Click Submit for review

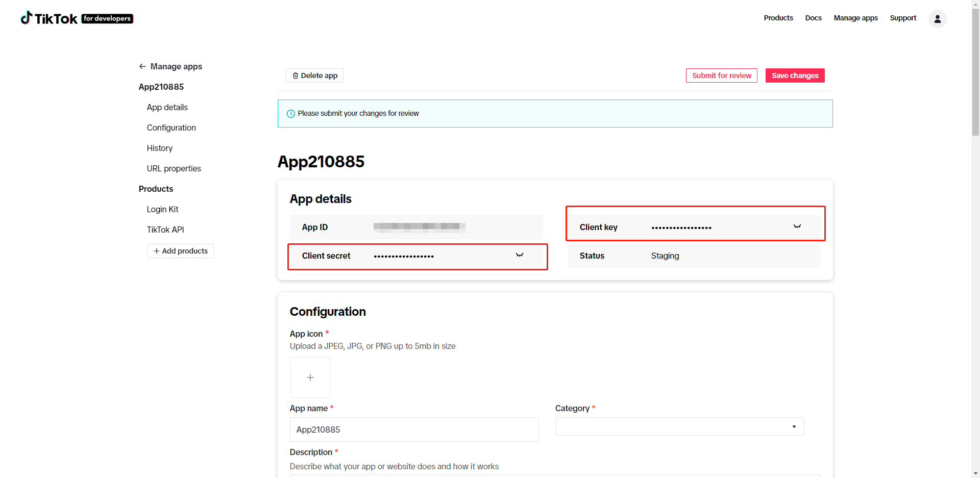point(721,76)
